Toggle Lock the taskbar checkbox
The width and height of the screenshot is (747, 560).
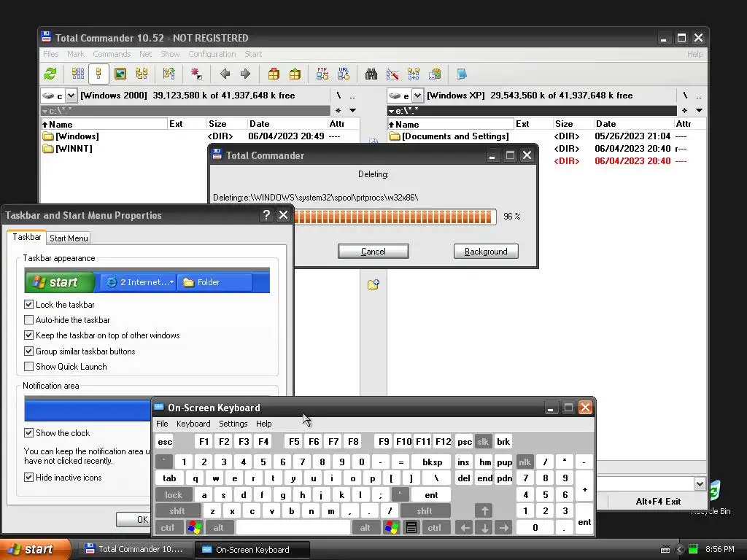[x=28, y=304]
